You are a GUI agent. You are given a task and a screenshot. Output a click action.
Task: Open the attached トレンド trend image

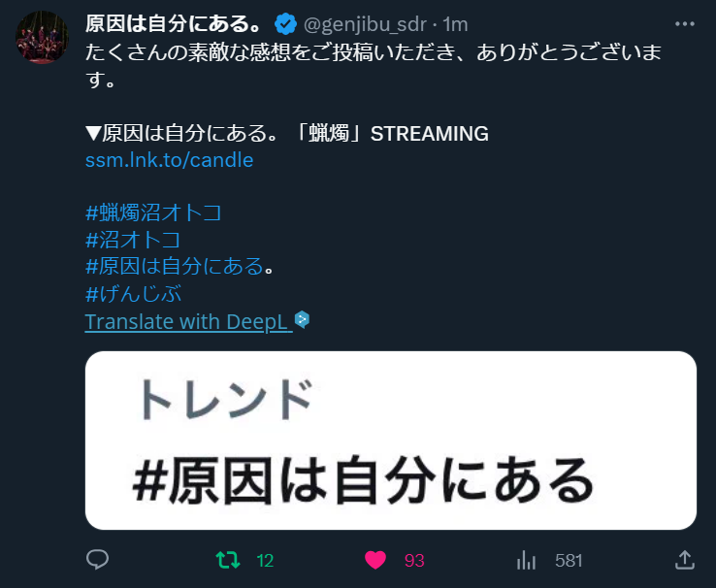coord(390,441)
